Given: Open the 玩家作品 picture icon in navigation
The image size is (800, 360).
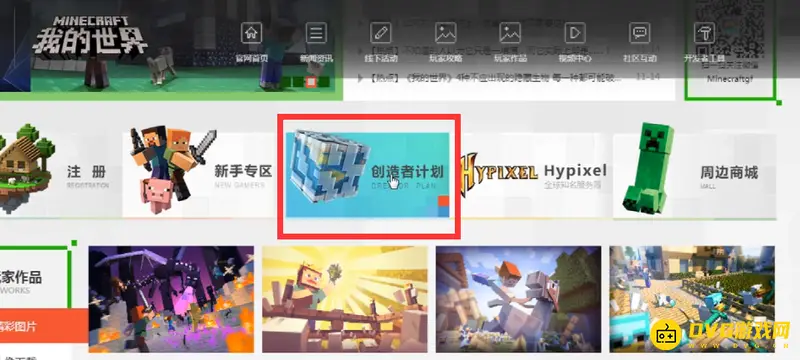Looking at the screenshot, I should point(510,33).
